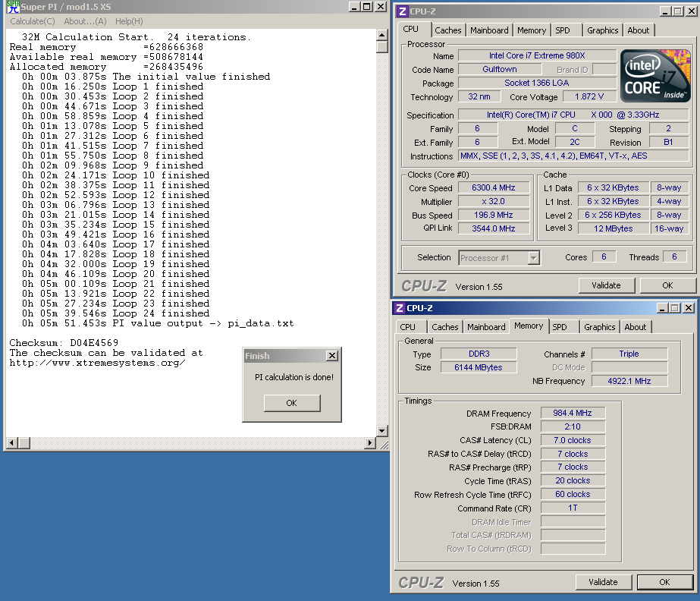Click the CPU-Z icon in the upper CPU-Z window title bar

click(x=403, y=11)
